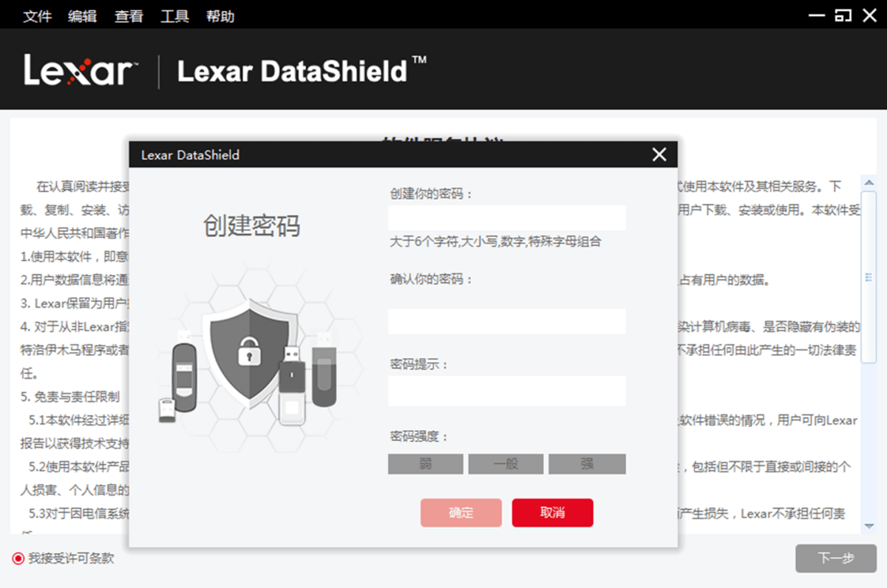Click the 弱 password strength indicator
The height and width of the screenshot is (588, 887).
point(426,464)
